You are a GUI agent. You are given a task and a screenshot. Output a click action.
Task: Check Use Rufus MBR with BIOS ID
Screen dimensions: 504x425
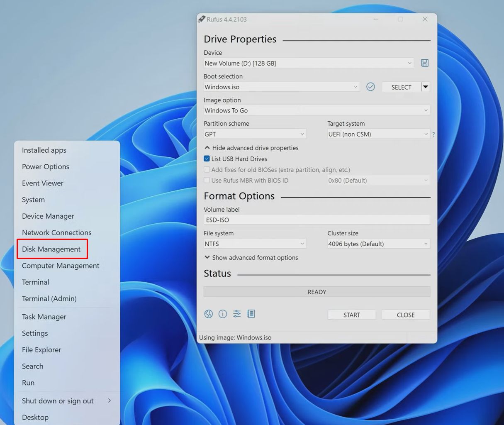(206, 180)
